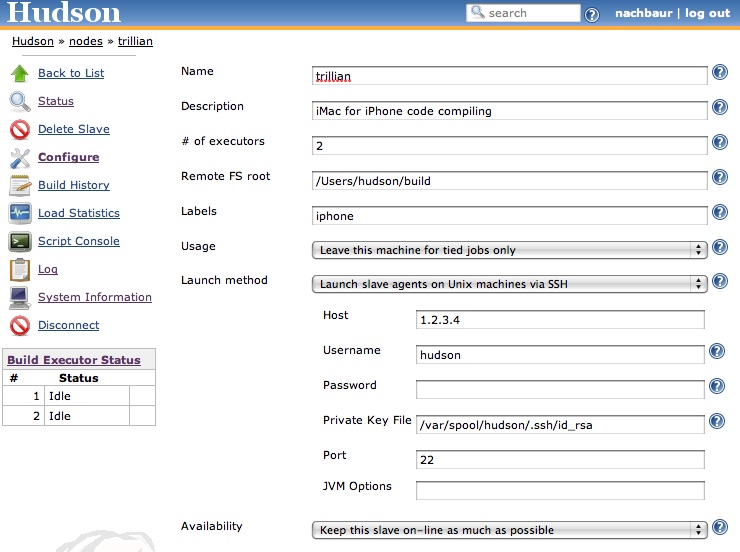This screenshot has width=740, height=552.
Task: Click the Host field with 1.2.3.4
Action: pyautogui.click(x=560, y=320)
